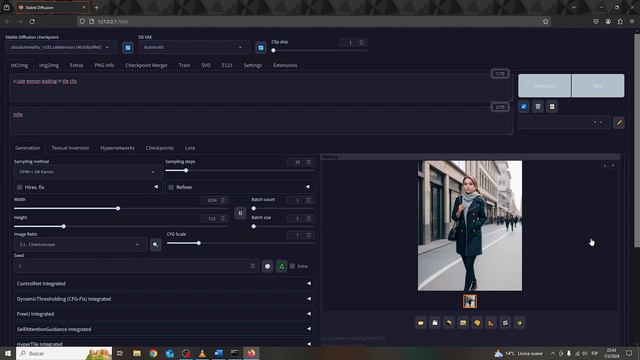Screen dimensions: 640x360
Task: Refresh the SD VAE list
Action: pos(261,48)
